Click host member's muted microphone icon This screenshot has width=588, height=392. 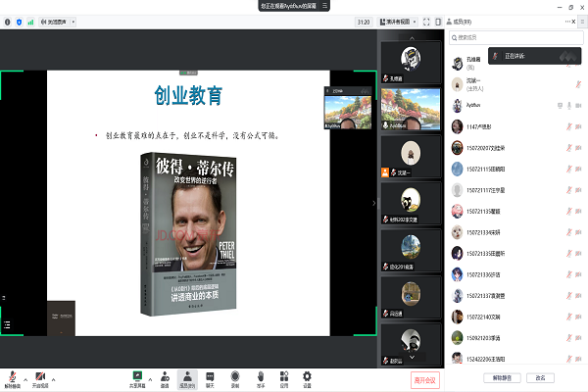click(578, 84)
